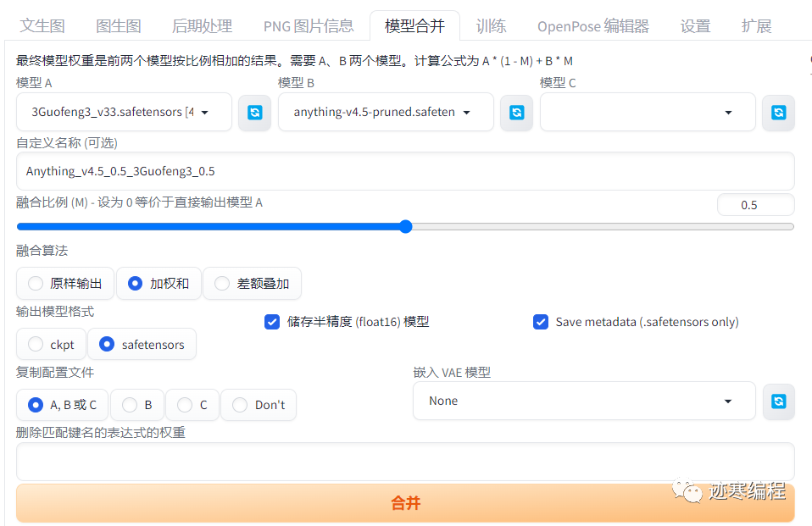Click the 合并 merge button
Image resolution: width=812 pixels, height=526 pixels.
pos(405,502)
